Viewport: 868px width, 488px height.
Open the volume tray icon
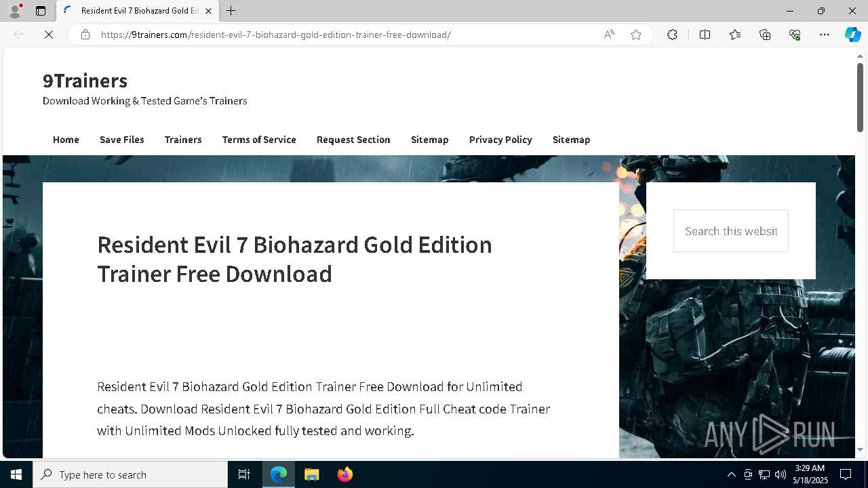click(781, 474)
